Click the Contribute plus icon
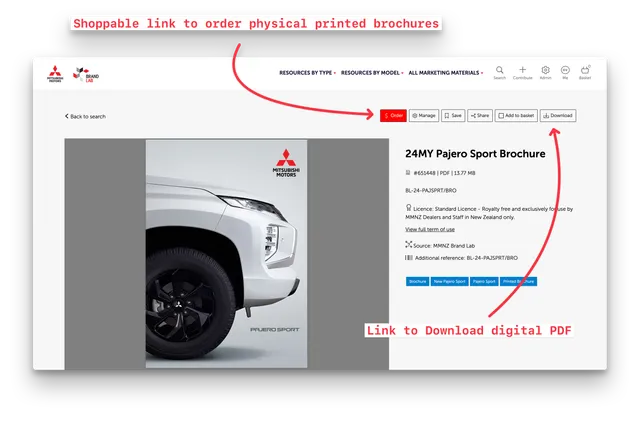Image resolution: width=640 pixels, height=427 pixels. 522,72
